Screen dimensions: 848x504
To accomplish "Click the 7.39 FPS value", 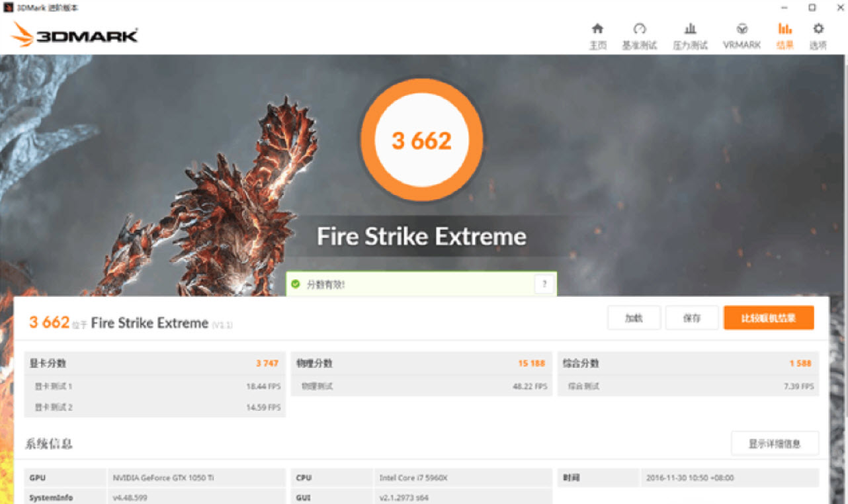I will coord(799,386).
